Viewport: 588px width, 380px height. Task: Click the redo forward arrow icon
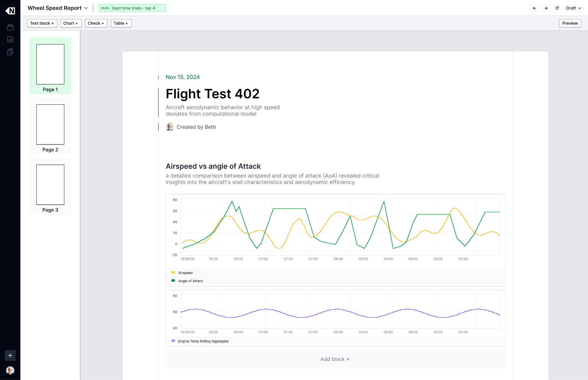tap(546, 8)
